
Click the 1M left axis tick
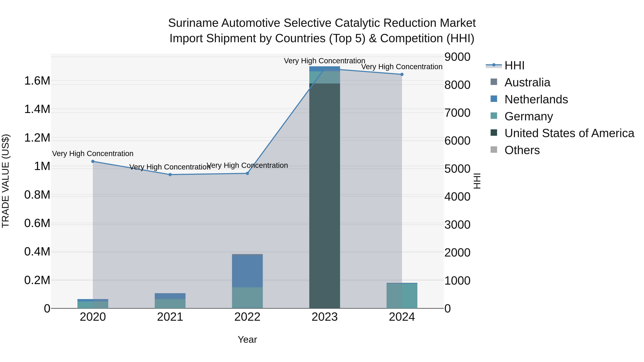[x=42, y=166]
